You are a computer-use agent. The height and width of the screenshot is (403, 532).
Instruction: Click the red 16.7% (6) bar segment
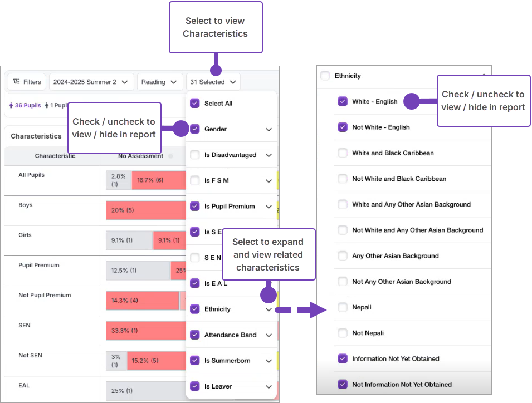[x=150, y=180]
